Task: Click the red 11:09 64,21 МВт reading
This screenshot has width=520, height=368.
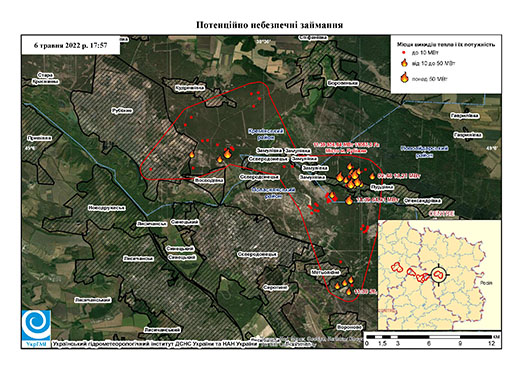Action: [377, 200]
